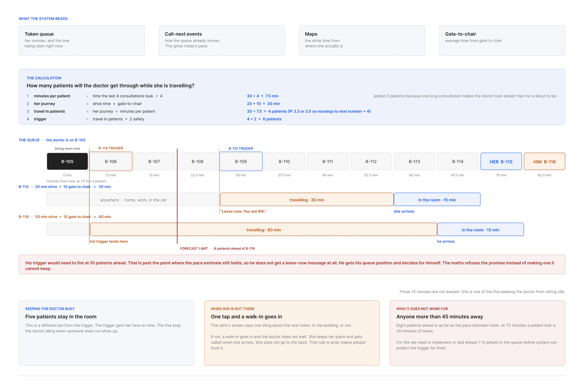Image resolution: width=584 pixels, height=392 pixels.
Task: Select the orange HIM B-116 token
Action: (x=544, y=162)
